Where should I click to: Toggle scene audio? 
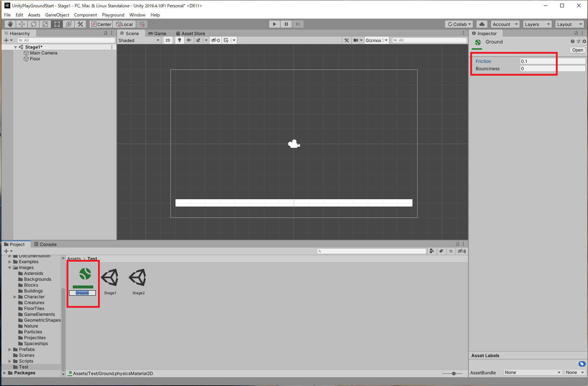click(x=189, y=40)
